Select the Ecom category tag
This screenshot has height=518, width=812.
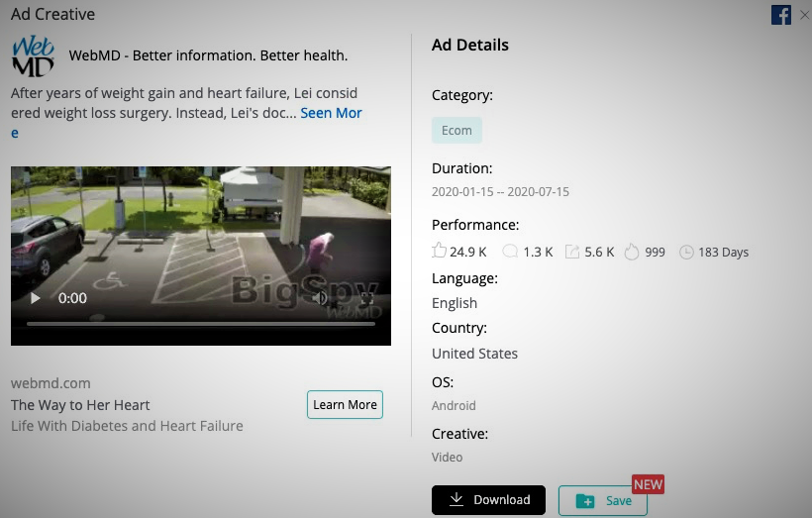click(457, 130)
